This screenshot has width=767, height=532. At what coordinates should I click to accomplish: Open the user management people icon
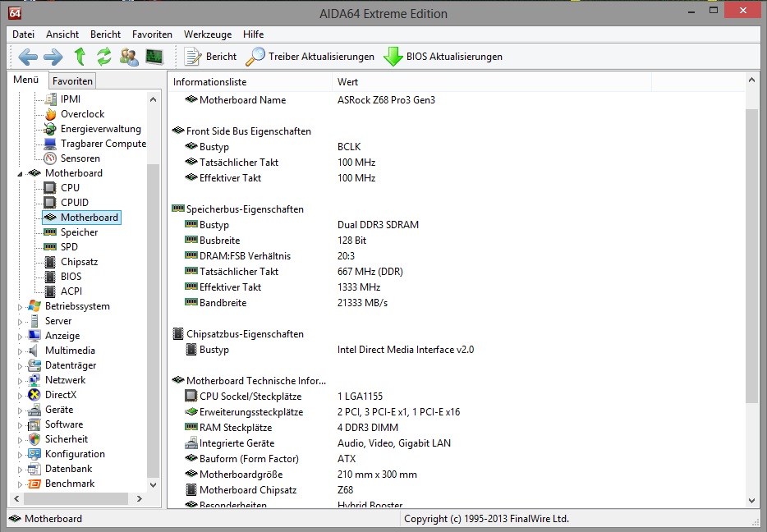click(x=129, y=57)
